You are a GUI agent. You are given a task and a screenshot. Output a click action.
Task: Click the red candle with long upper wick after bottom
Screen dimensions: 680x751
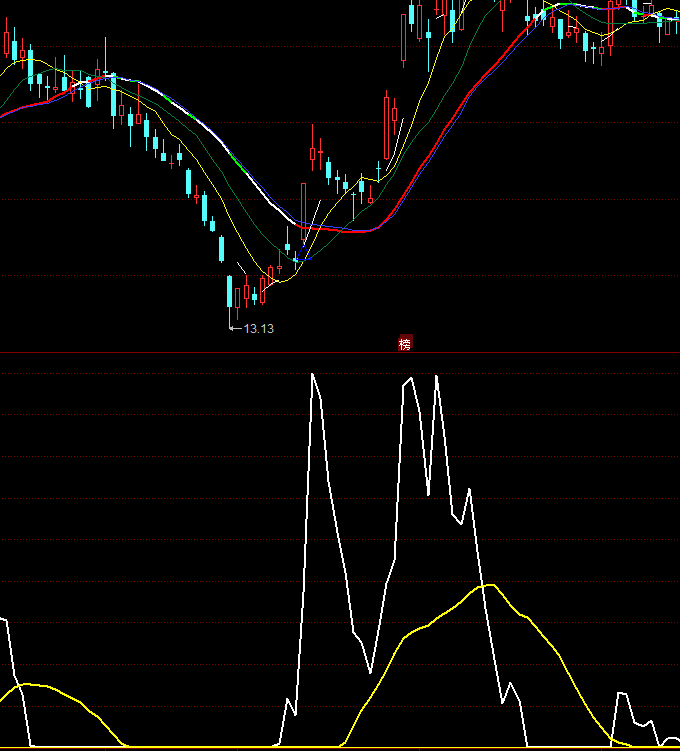pyautogui.click(x=313, y=152)
